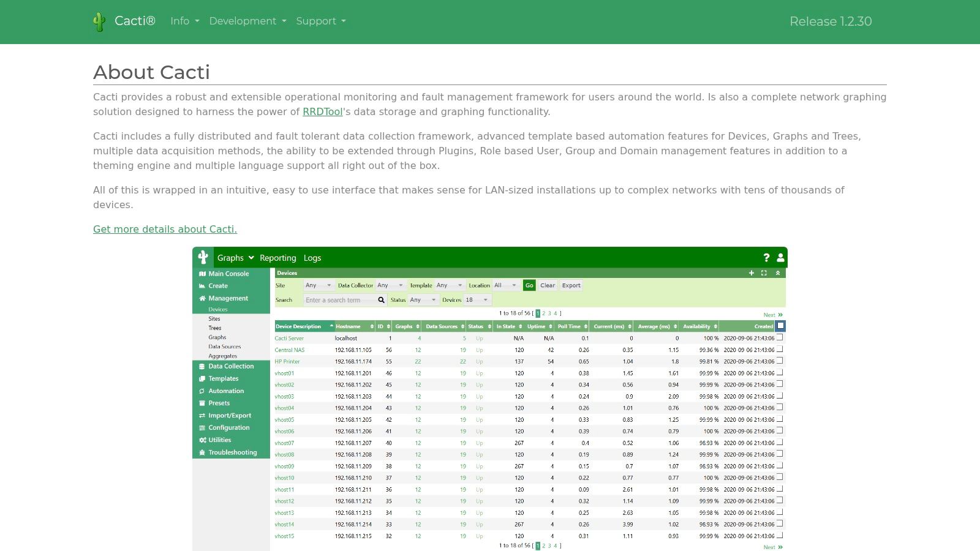Open the Status filter dropdown
980x551 pixels.
point(423,300)
